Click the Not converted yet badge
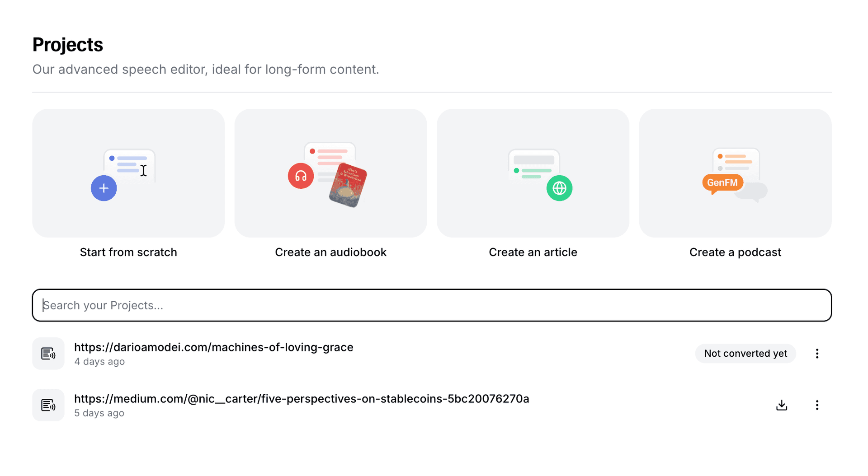The height and width of the screenshot is (476, 868). [x=745, y=354]
